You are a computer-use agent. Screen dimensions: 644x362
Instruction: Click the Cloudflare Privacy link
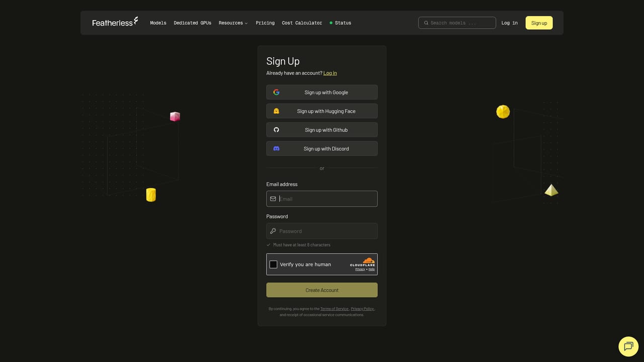point(360,269)
